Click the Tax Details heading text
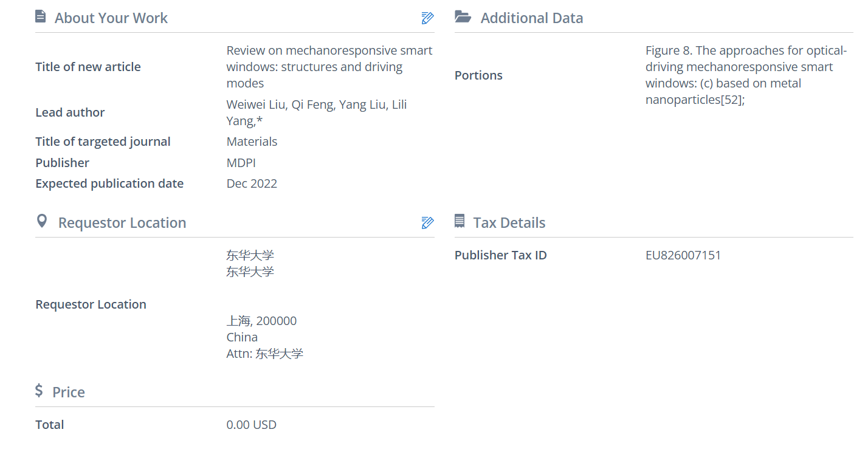Viewport: 868px width, 452px height. click(x=509, y=223)
